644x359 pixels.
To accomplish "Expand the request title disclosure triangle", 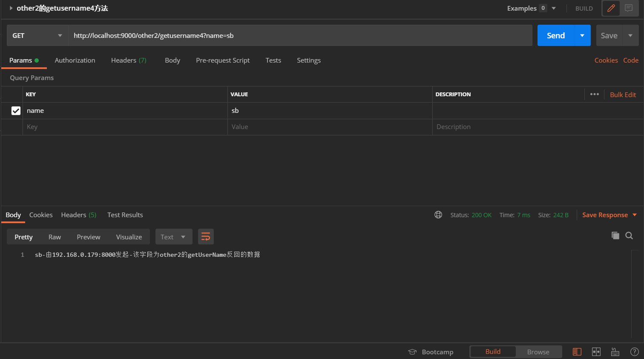I will click(x=11, y=8).
